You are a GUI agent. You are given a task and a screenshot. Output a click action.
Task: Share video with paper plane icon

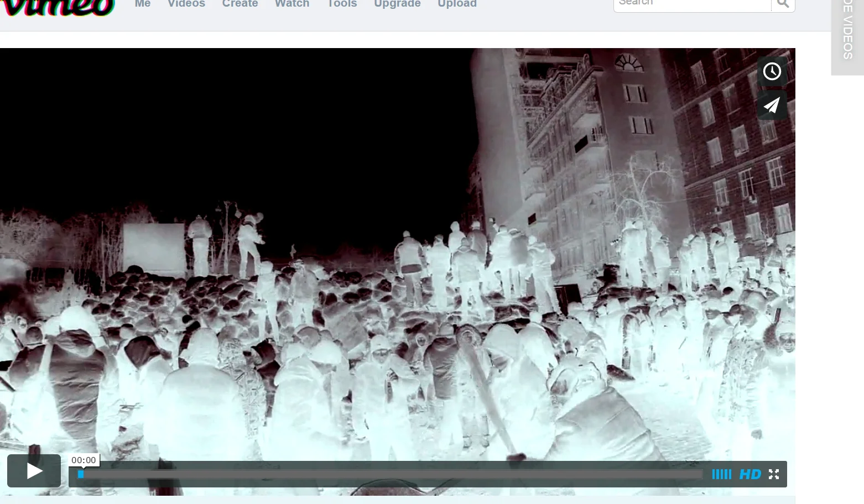pos(772,105)
